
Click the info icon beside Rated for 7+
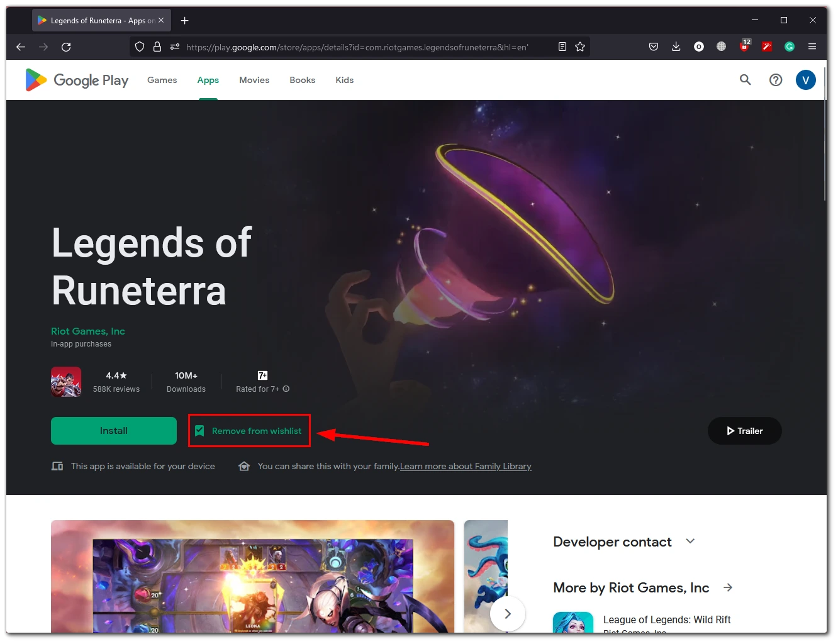click(x=286, y=389)
